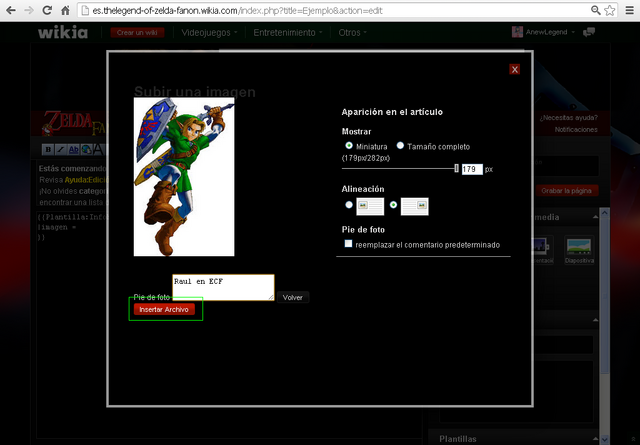Select the Tamaño completo display option

[x=400, y=145]
